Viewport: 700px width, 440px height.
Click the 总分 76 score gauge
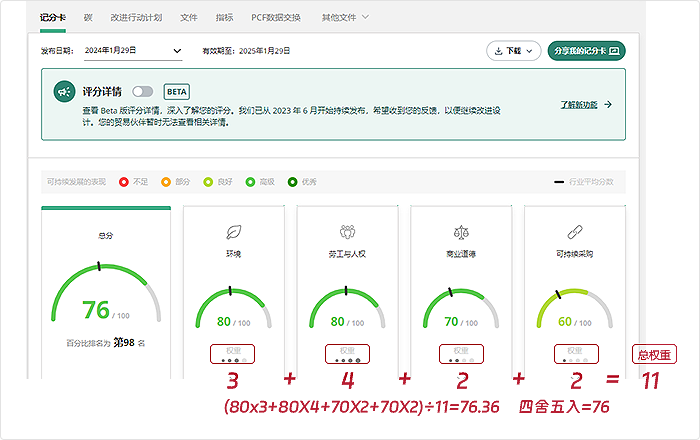[98, 295]
